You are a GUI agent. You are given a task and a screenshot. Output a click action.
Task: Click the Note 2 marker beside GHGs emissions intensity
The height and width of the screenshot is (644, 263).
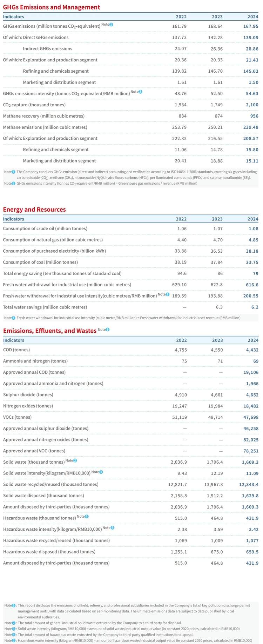coord(136,92)
